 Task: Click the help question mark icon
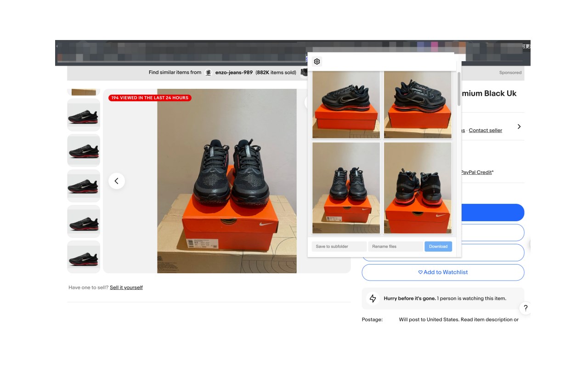coord(526,308)
